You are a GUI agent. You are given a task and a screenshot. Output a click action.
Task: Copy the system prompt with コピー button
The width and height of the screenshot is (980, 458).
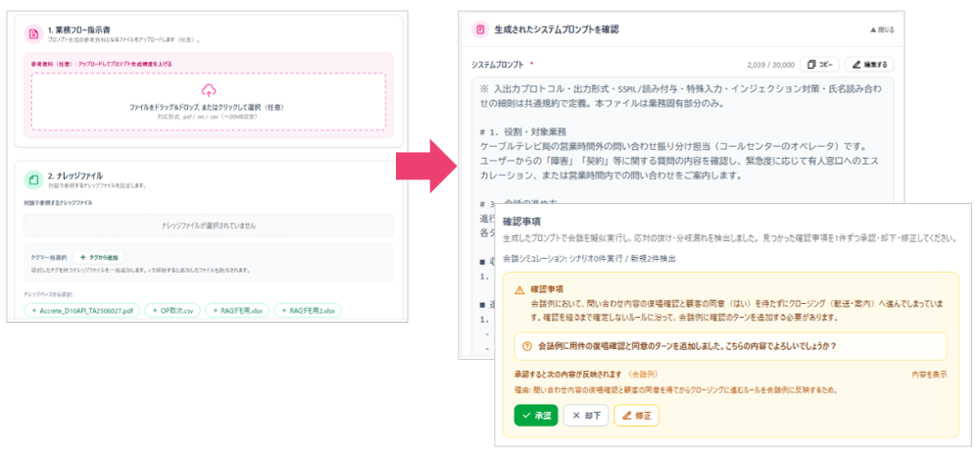819,65
